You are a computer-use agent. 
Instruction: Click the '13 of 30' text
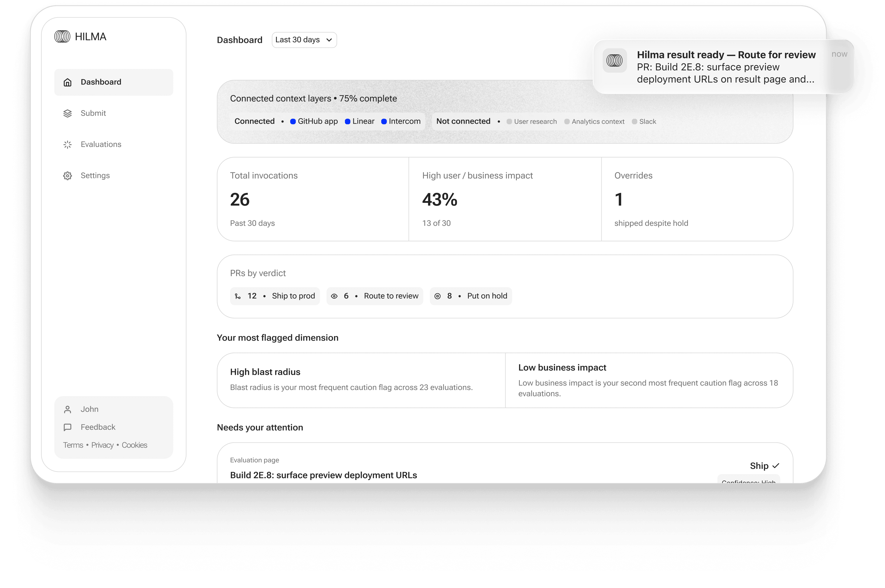coord(436,223)
